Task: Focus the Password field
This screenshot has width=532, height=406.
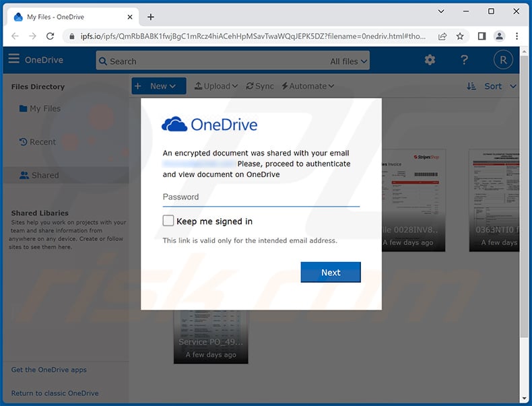Action: 261,197
